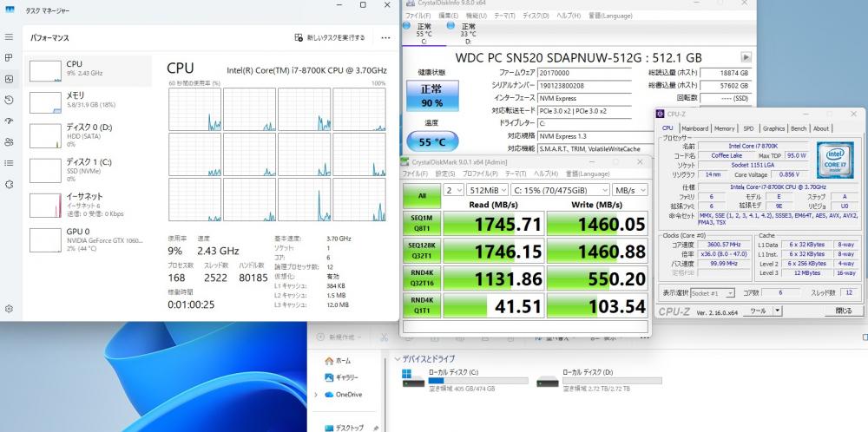Switch to Bench tab in CPU-Z

coord(799,128)
